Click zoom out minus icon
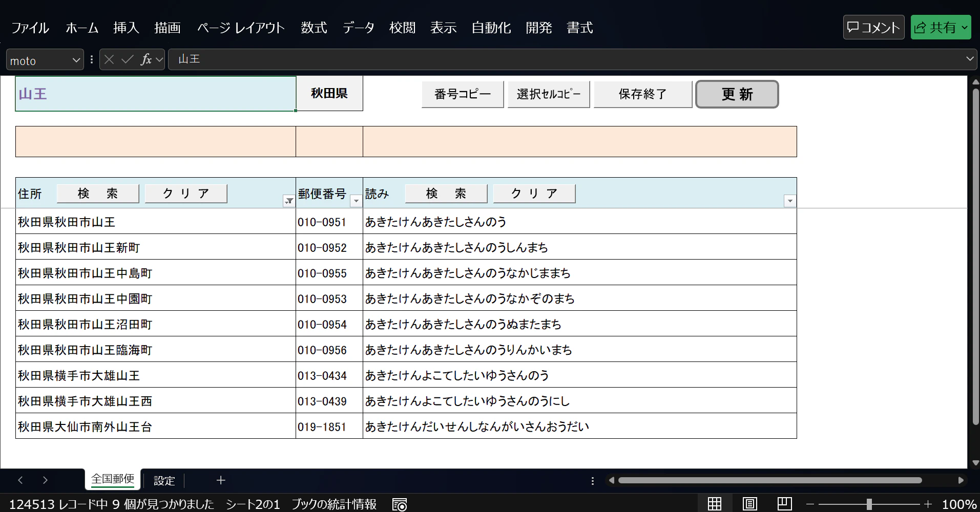The height and width of the screenshot is (512, 980). tap(810, 504)
